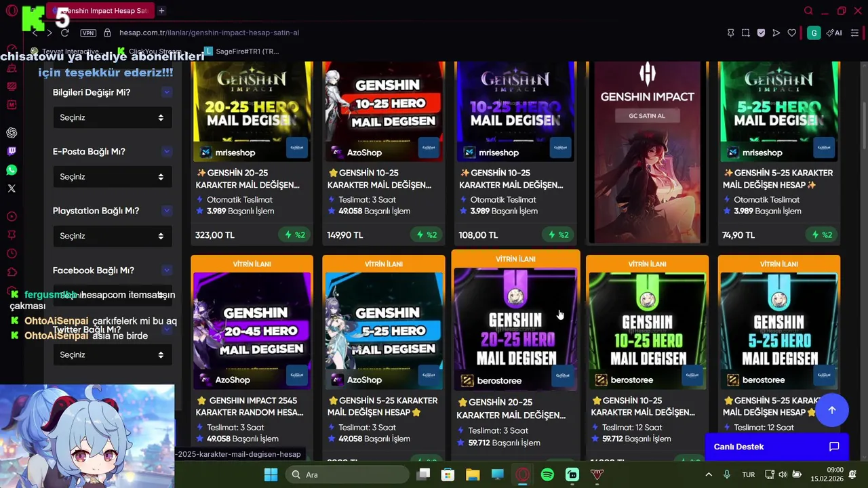This screenshot has width=868, height=488.
Task: Open WhatsApp icon in Opera sidebar
Action: point(12,170)
